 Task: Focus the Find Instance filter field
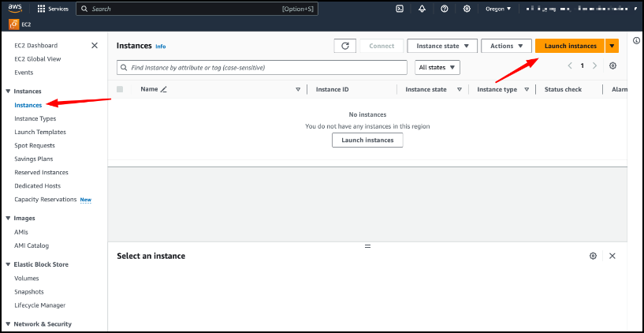click(x=262, y=67)
